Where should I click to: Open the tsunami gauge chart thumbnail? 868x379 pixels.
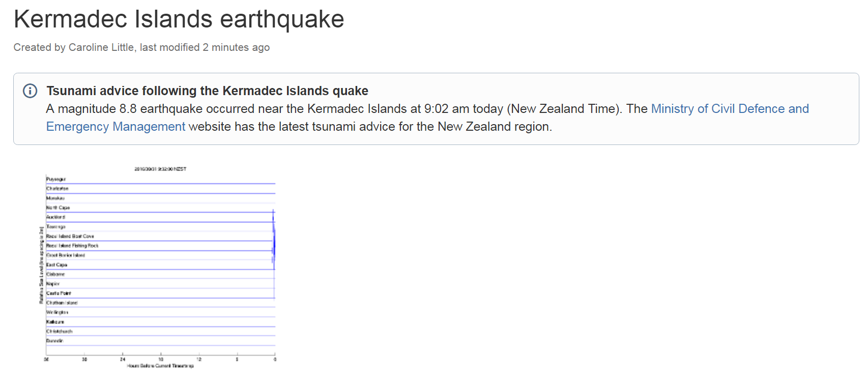[158, 267]
